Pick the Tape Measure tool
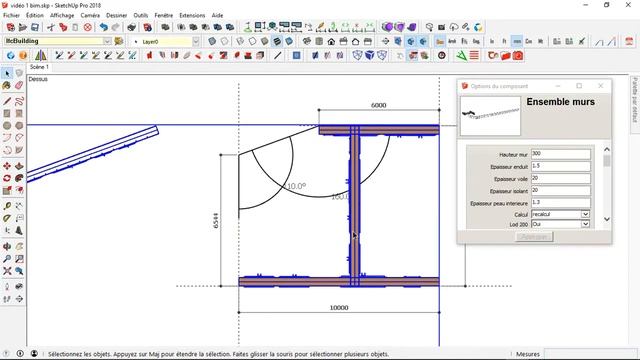 point(7,206)
